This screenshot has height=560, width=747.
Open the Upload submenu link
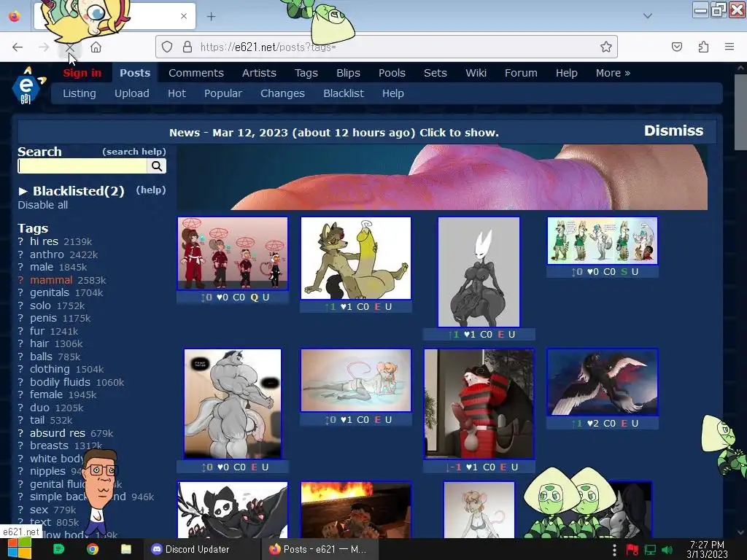coord(131,93)
